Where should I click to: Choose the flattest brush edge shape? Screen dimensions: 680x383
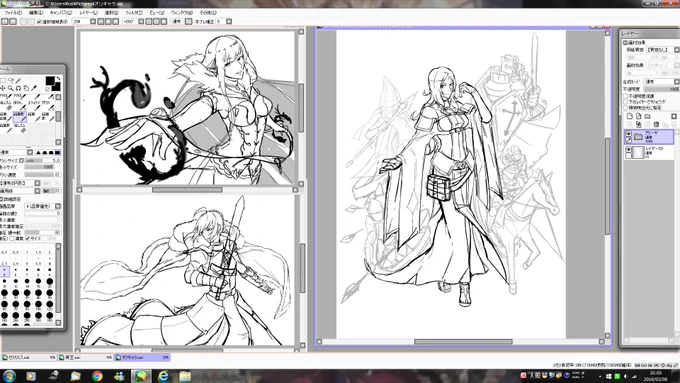(57, 153)
